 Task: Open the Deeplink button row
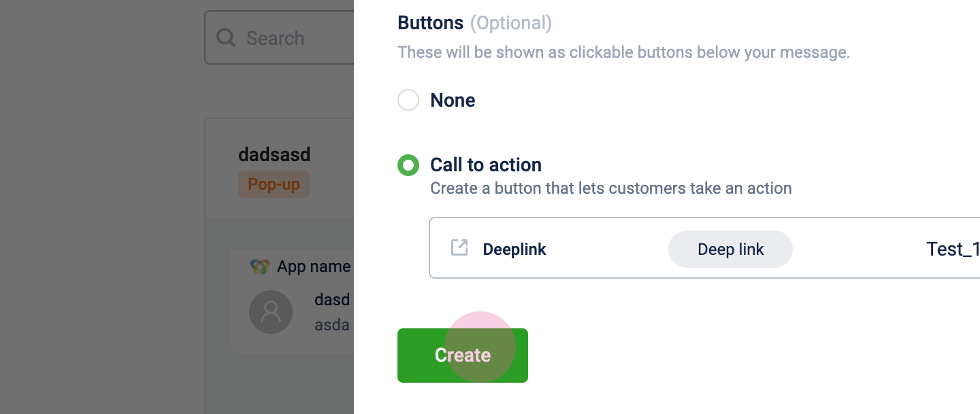point(704,248)
